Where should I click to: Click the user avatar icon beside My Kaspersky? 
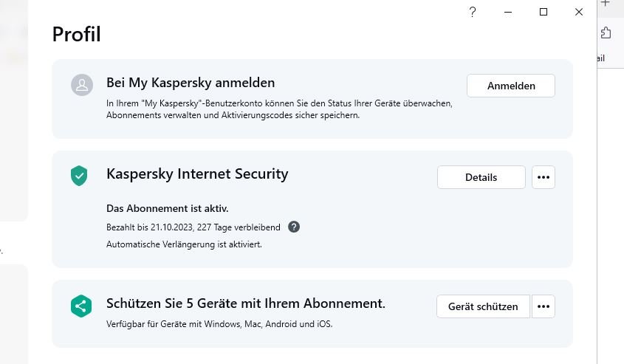pyautogui.click(x=81, y=85)
